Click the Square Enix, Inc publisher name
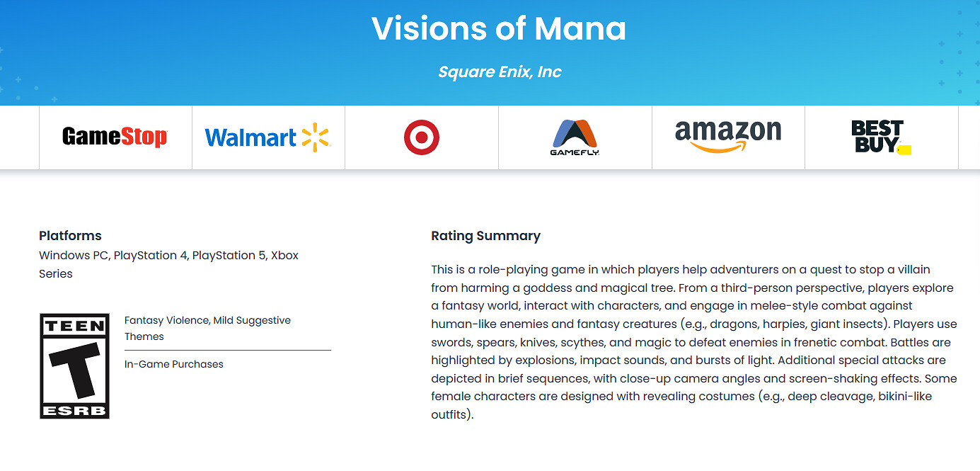Image resolution: width=980 pixels, height=471 pixels. pyautogui.click(x=500, y=72)
